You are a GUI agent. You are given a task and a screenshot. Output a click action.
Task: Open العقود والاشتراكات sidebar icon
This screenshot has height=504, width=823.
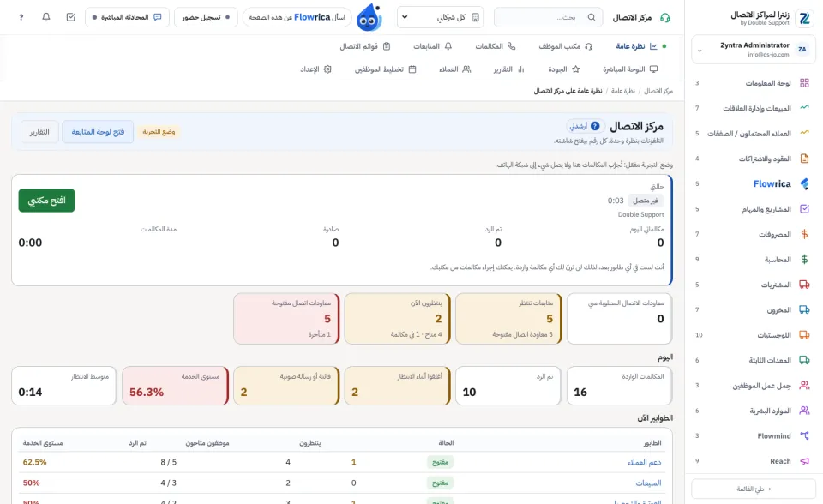click(x=804, y=159)
